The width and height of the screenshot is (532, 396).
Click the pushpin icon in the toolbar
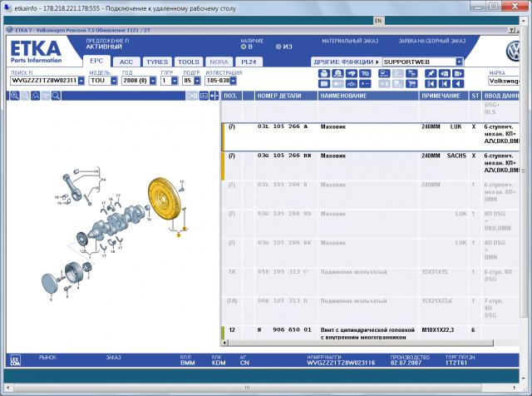tap(431, 73)
